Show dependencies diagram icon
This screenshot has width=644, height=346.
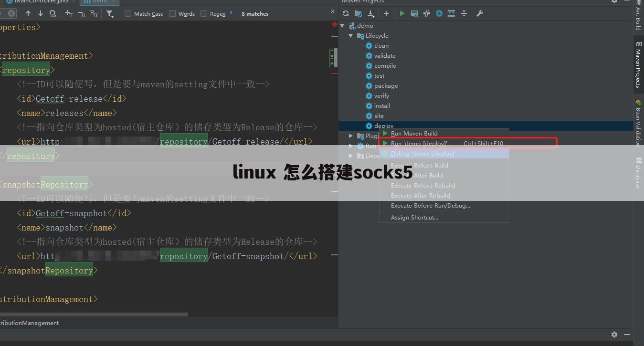click(452, 13)
